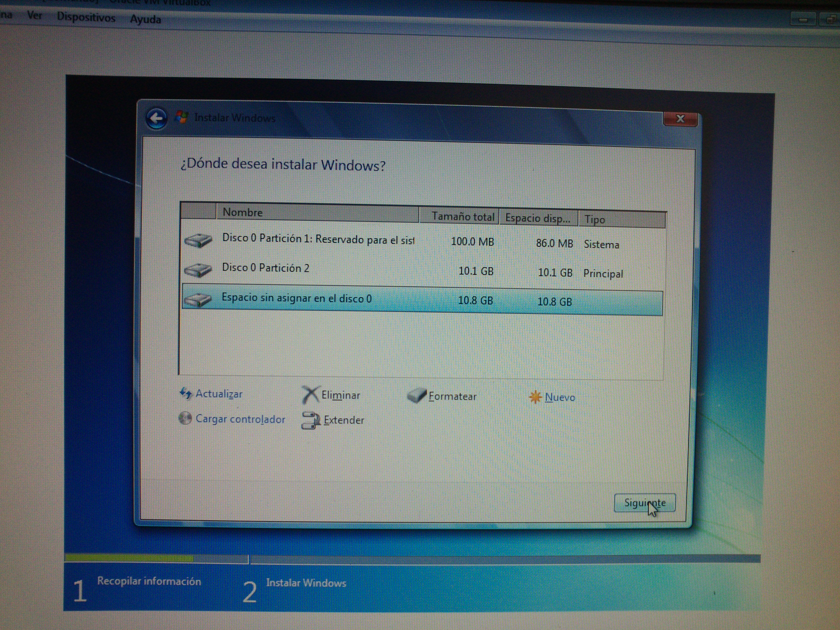Close the Instalar Windows dialog

tap(680, 119)
